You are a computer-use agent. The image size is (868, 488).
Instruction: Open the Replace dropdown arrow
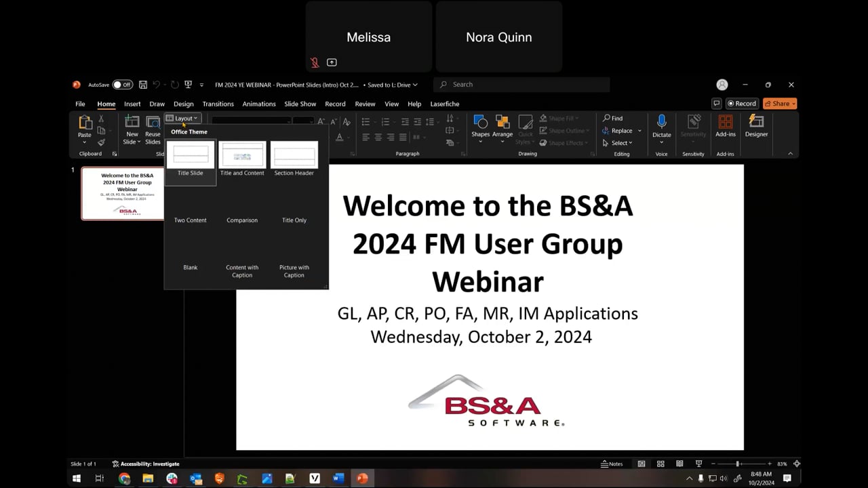click(x=639, y=131)
